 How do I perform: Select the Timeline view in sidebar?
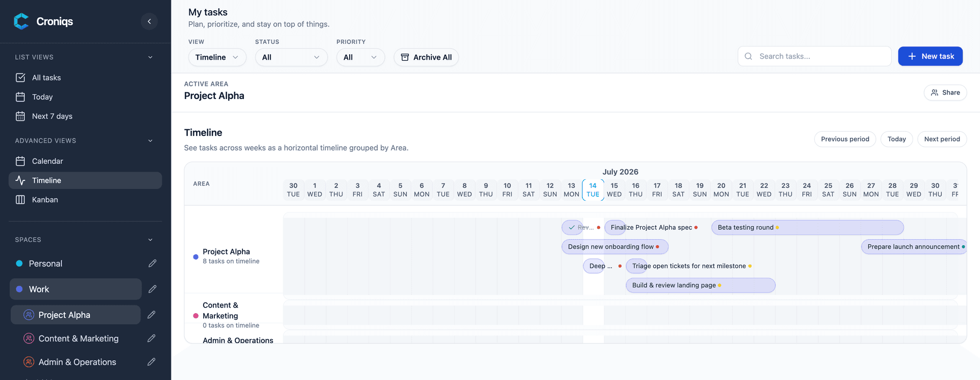coord(85,180)
